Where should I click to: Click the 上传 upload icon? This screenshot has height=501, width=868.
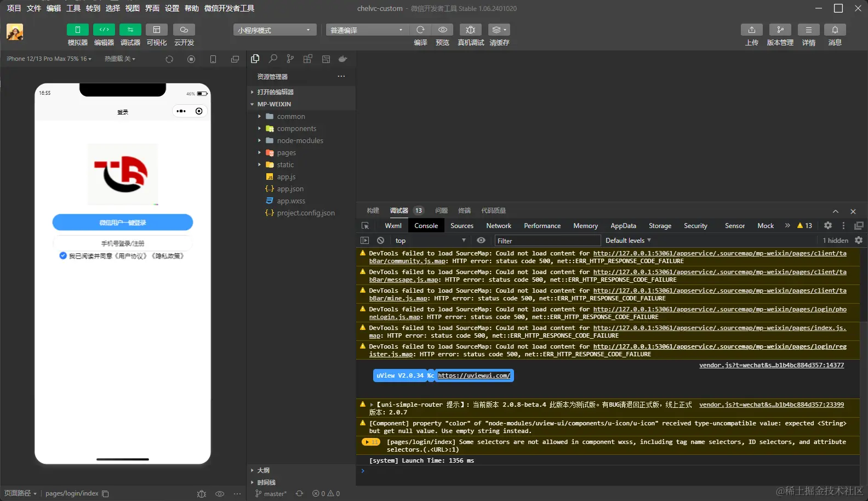pyautogui.click(x=752, y=30)
